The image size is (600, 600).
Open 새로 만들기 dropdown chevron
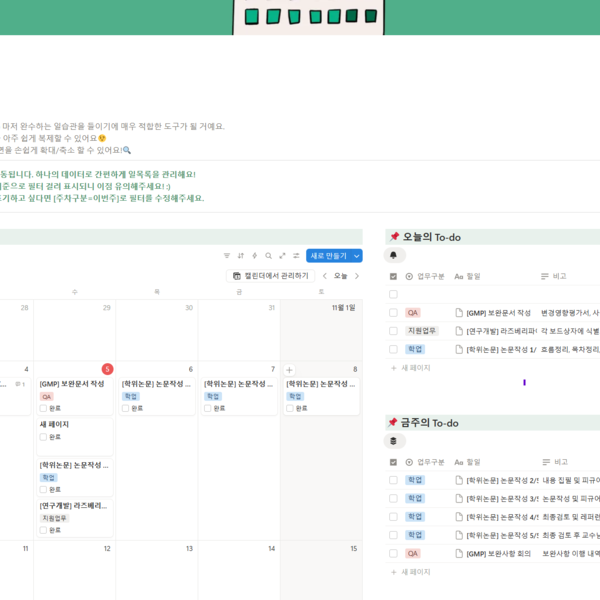(x=357, y=256)
